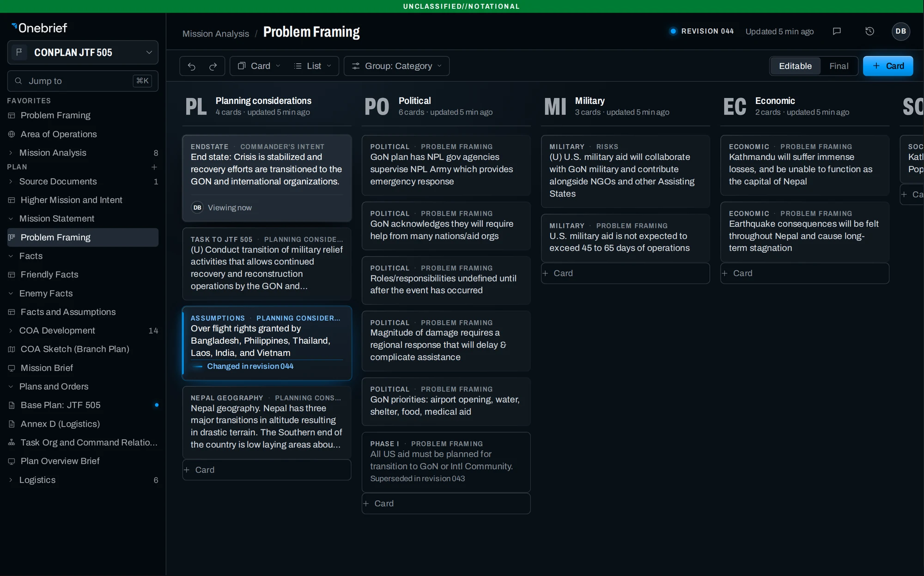Click the DB viewer avatar on Endstate card
This screenshot has width=924, height=576.
pos(197,208)
